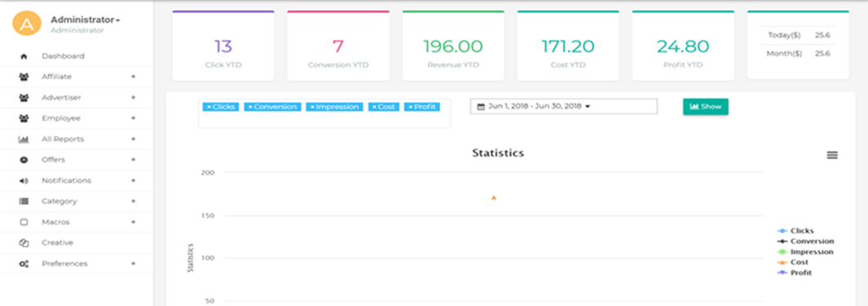Toggle Clicks series in chart legend
This screenshot has width=868, height=306.
click(x=795, y=231)
